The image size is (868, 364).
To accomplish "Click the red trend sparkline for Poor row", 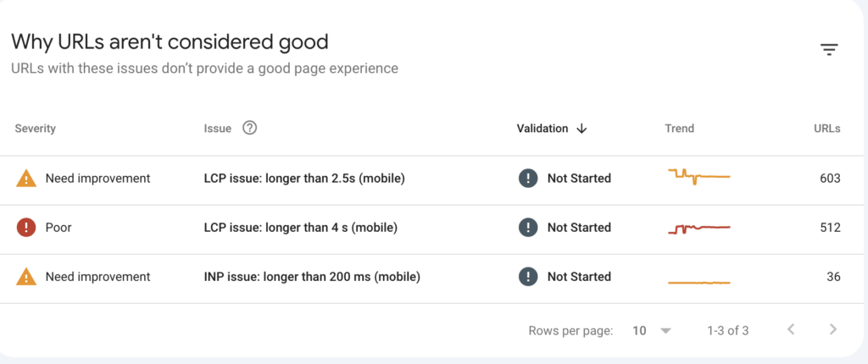I will point(698,228).
